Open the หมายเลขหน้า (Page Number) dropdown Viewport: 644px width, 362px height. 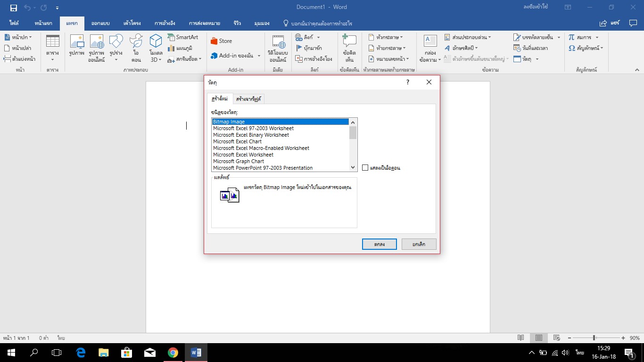tap(388, 59)
